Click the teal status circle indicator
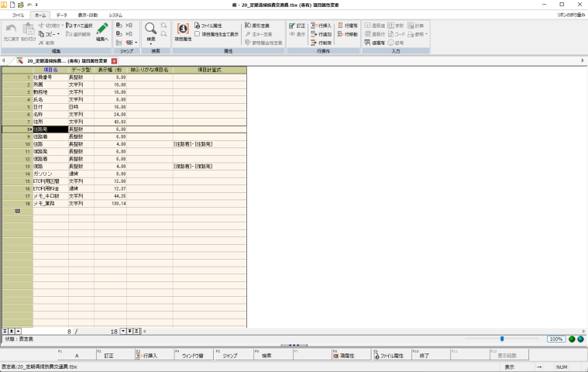The image size is (588, 372). (580, 339)
